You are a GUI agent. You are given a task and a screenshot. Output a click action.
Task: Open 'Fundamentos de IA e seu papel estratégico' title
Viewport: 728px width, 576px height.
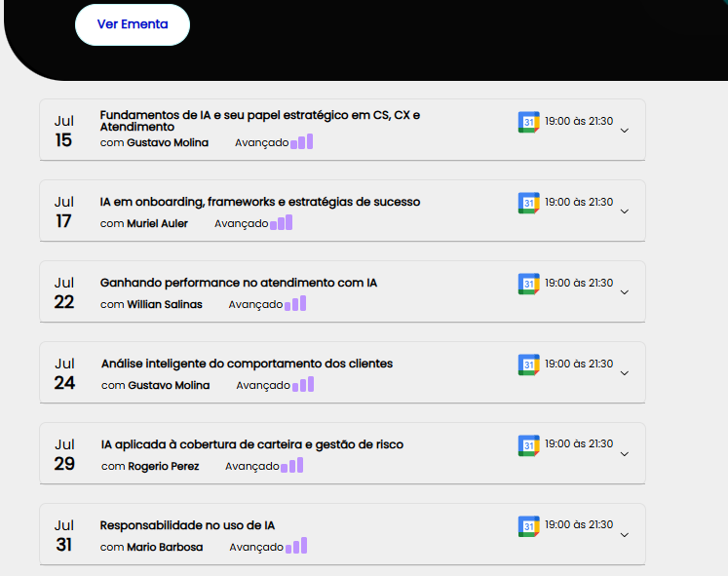260,121
